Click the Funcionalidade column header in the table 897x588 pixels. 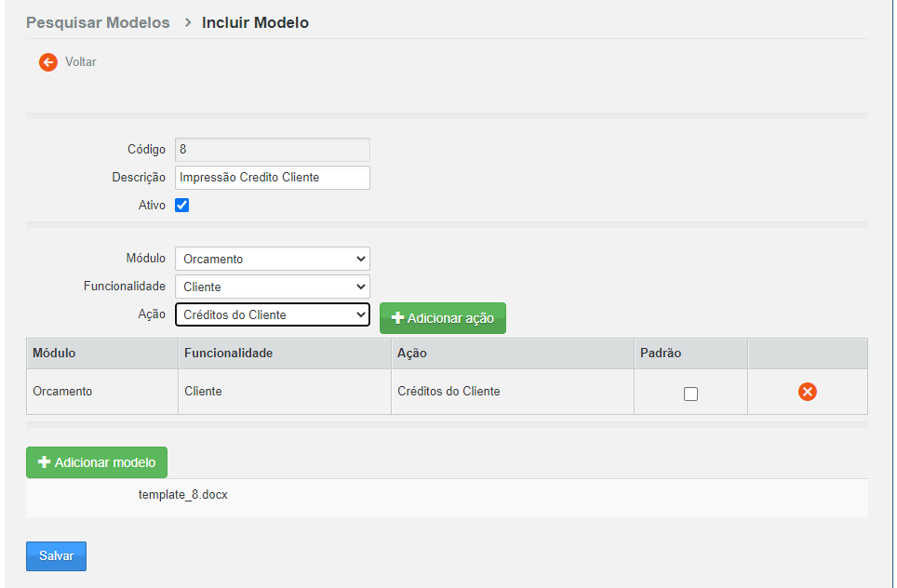(x=228, y=354)
